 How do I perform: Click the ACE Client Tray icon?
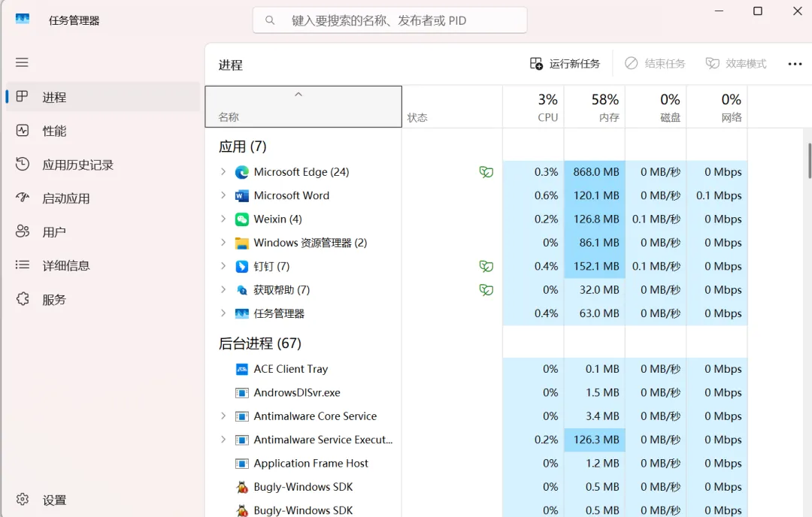tap(242, 369)
